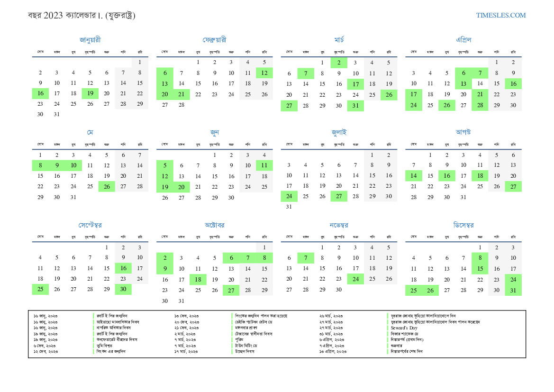Click Seward's Day in holiday legend

coord(404,328)
